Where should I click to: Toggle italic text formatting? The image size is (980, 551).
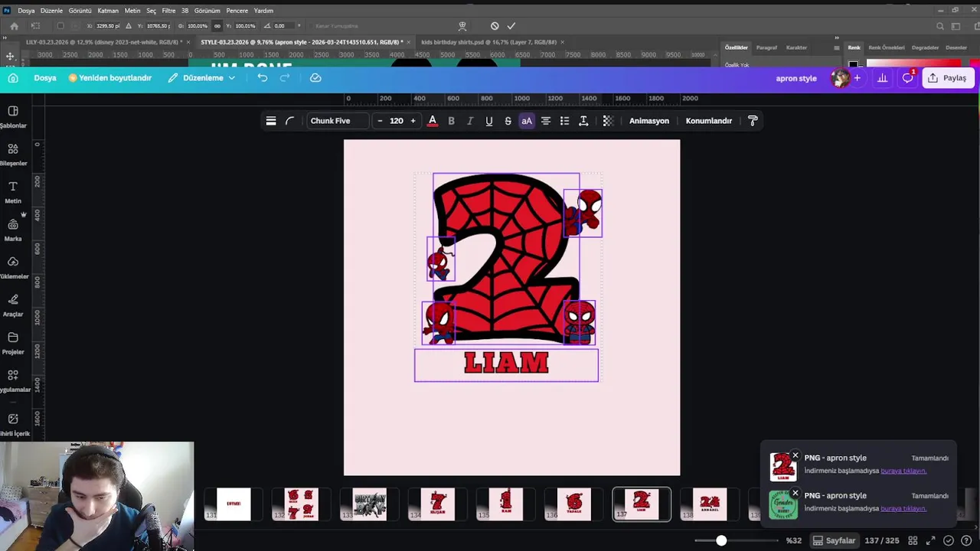click(470, 121)
